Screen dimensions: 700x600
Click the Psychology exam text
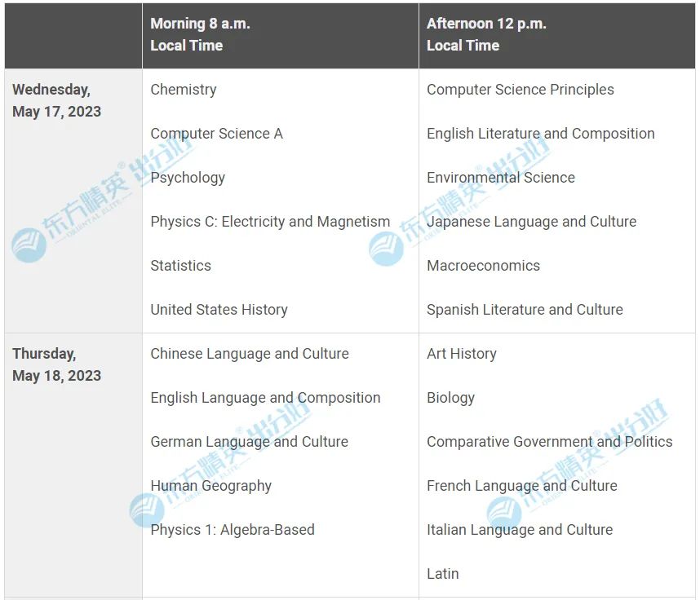click(x=188, y=178)
